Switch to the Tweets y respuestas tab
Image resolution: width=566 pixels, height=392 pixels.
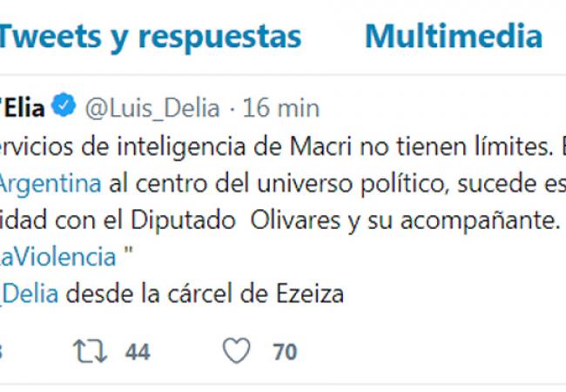(150, 37)
